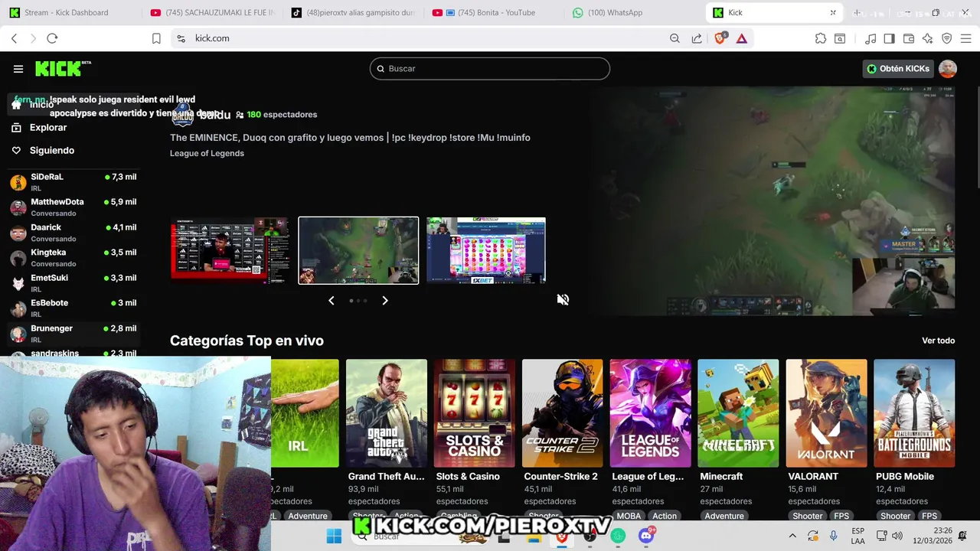Open the PUBG Mobile category card
The width and height of the screenshot is (980, 551).
[x=914, y=413]
